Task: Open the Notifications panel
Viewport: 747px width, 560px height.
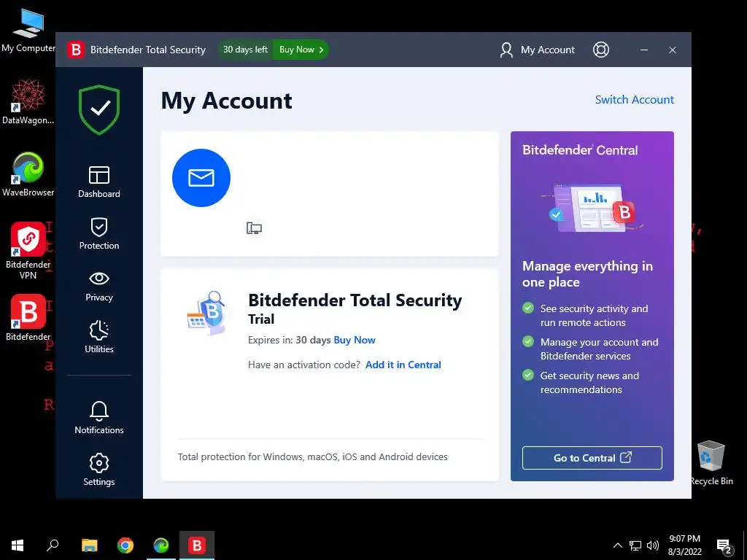Action: coord(99,418)
